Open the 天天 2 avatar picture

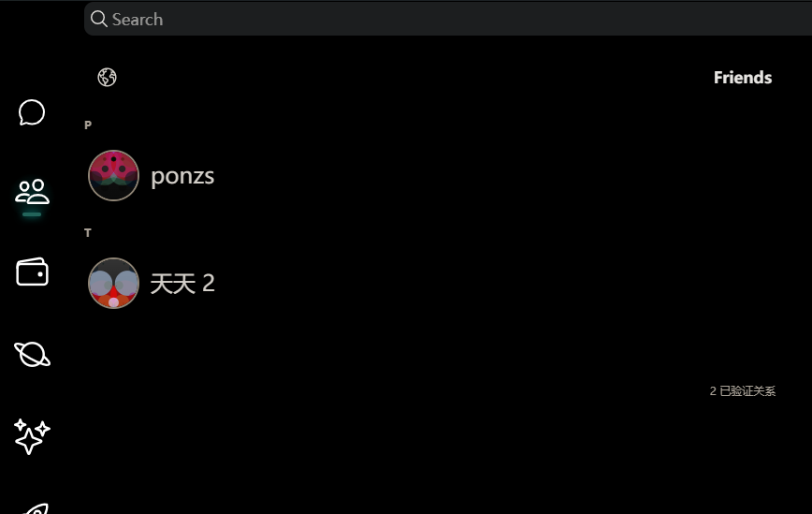tap(113, 283)
